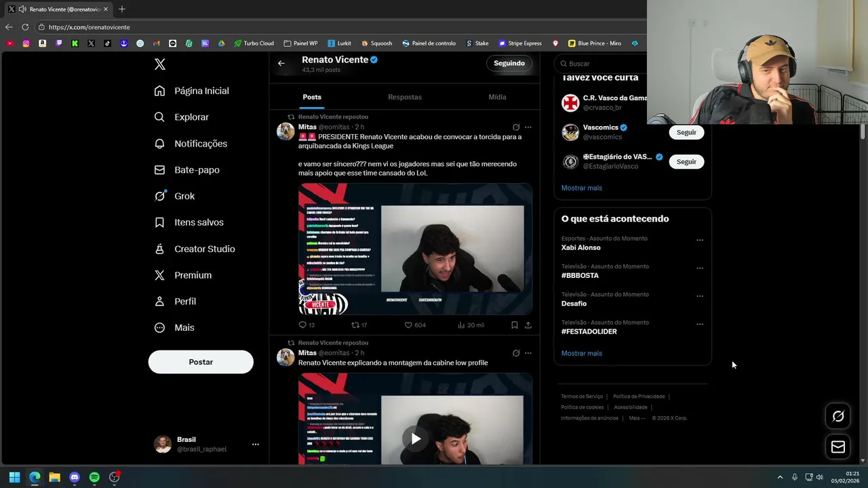Screen dimensions: 868x488
Task: Open Turbo Cloud bookmark
Action: point(254,43)
